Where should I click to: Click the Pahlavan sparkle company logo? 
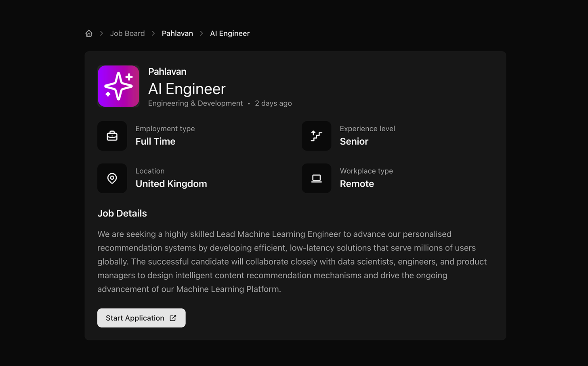coord(118,86)
